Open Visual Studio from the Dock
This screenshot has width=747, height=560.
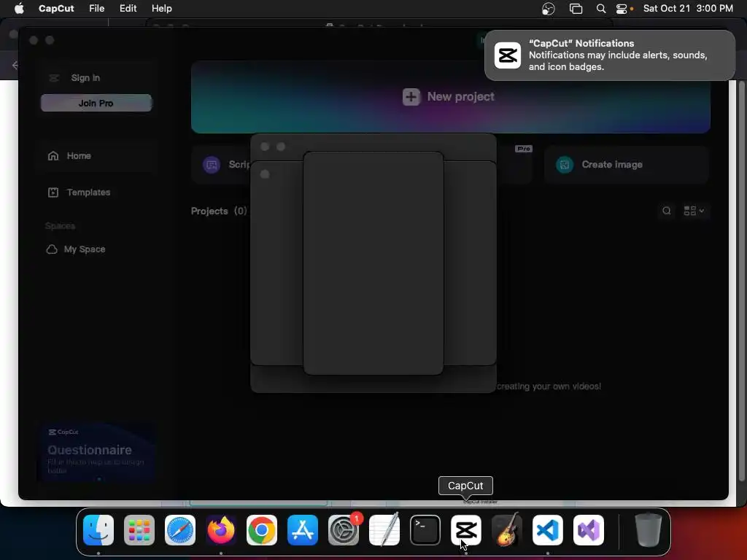coord(589,530)
